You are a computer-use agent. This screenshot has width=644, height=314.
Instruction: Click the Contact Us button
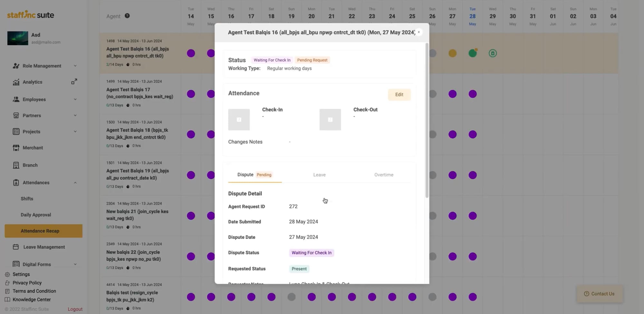(x=600, y=294)
